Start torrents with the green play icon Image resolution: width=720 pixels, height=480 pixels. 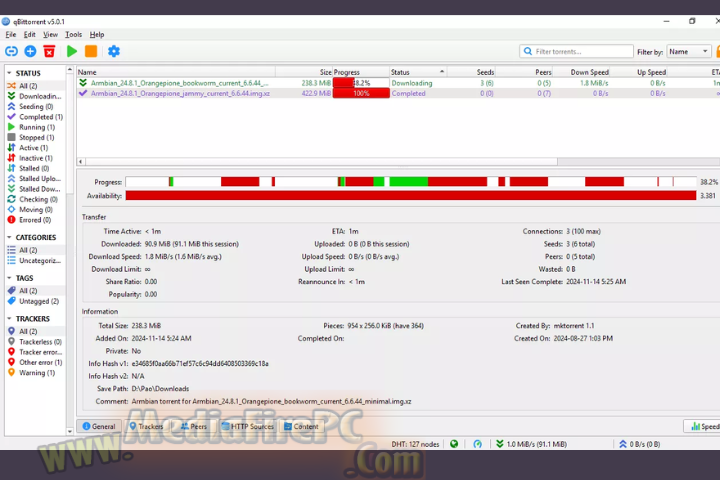[72, 51]
